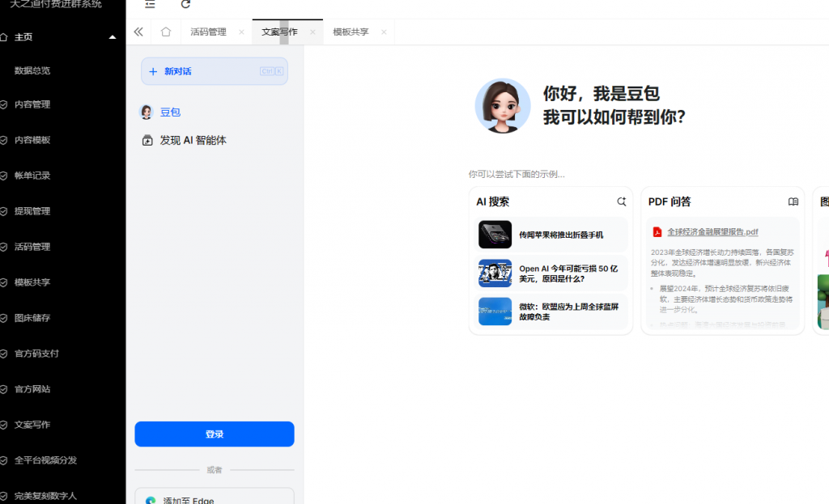The image size is (829, 504).
Task: Expand the 内容管理 sidebar menu
Action: [32, 104]
